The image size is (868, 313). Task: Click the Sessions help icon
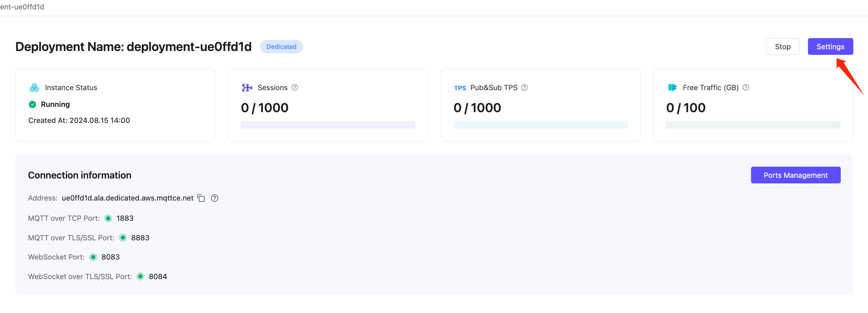295,88
